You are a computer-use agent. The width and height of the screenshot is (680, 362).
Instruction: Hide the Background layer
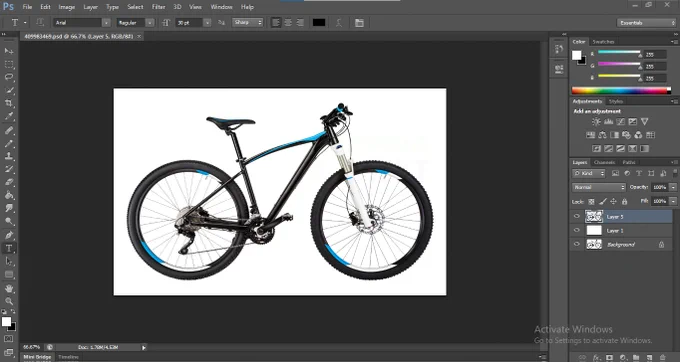[576, 244]
